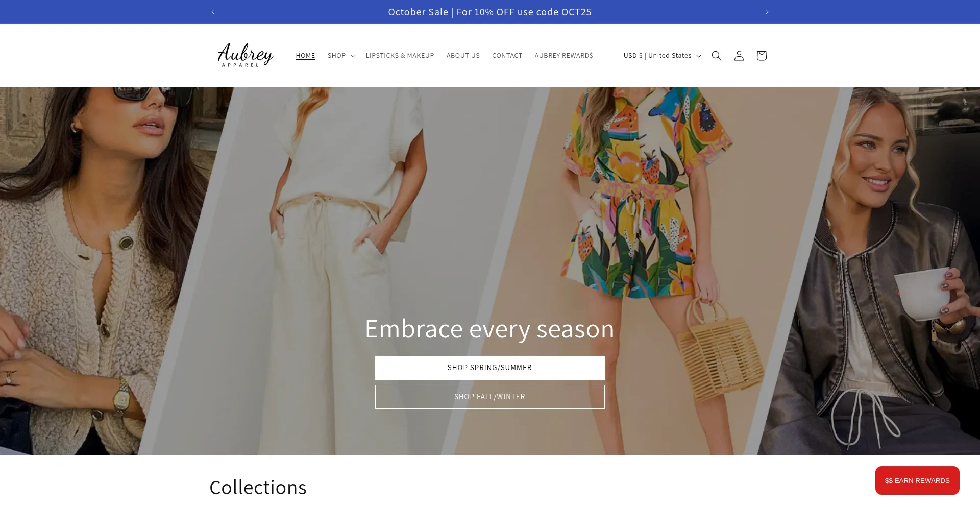
Task: Click SHOP FALL/WINTER button
Action: 489,397
